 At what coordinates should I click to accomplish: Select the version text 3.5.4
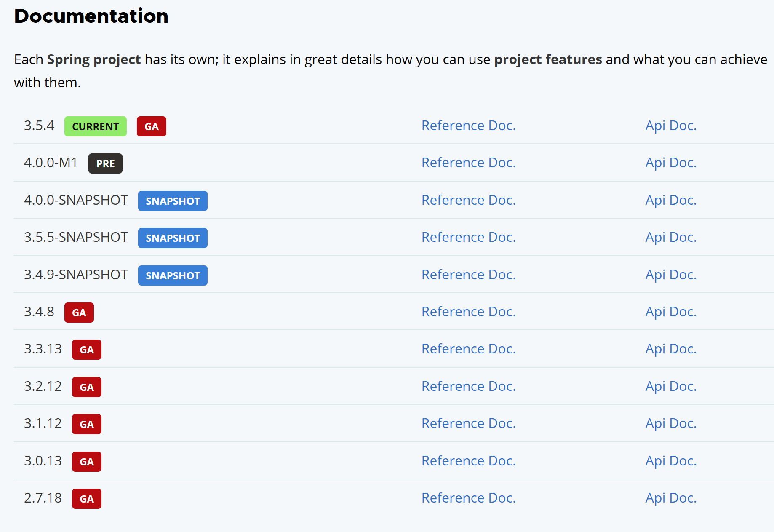[x=39, y=126]
